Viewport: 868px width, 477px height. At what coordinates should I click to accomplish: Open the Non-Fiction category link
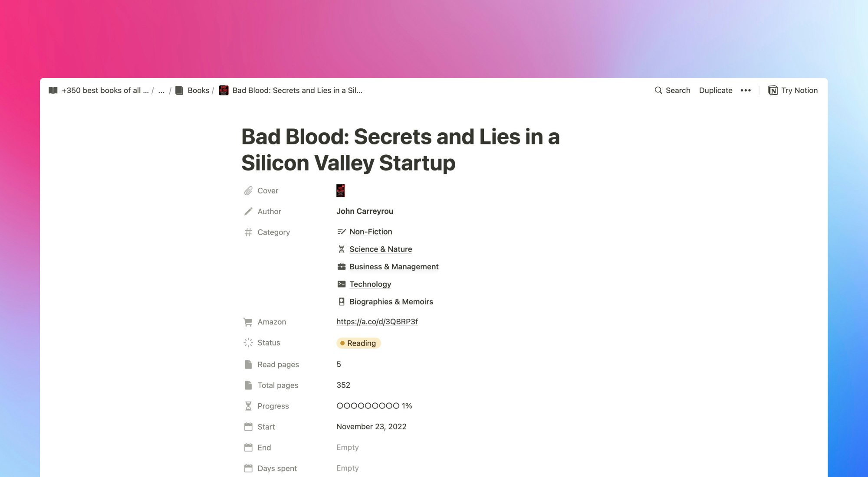pos(371,232)
